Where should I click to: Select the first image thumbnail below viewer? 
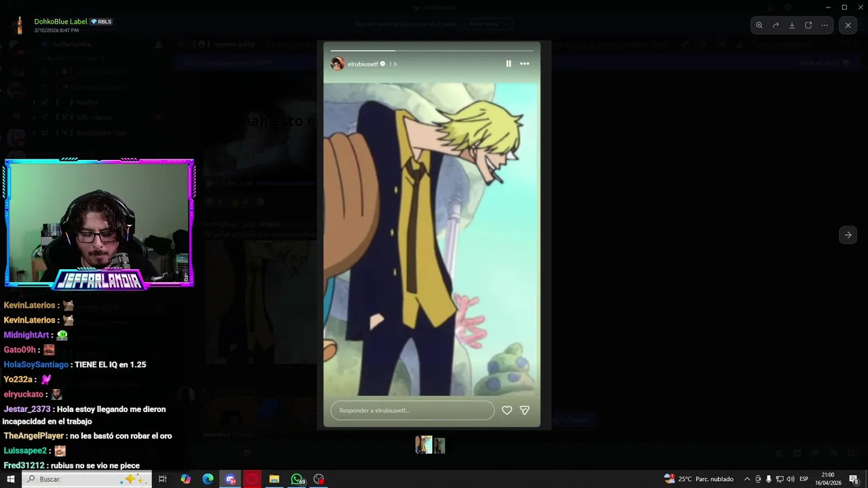(x=424, y=445)
